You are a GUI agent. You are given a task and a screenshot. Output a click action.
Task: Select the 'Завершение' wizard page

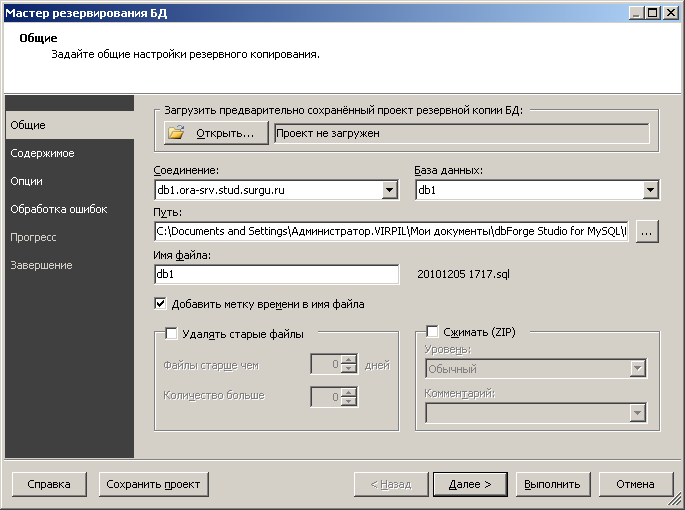click(x=69, y=265)
